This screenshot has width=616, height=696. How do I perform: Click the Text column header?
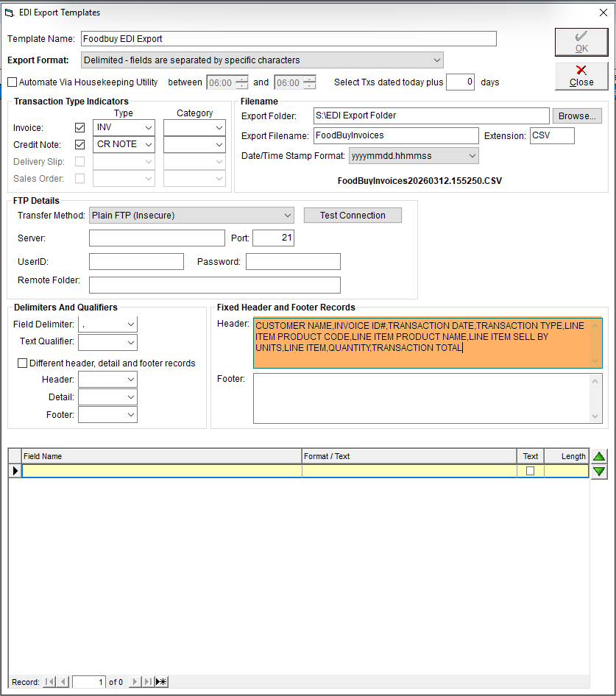click(x=531, y=456)
